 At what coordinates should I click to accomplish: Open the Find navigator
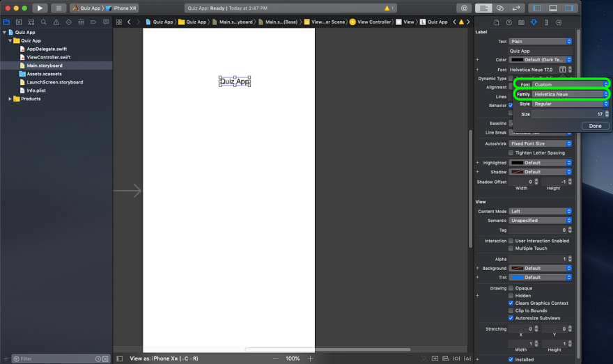[x=44, y=22]
